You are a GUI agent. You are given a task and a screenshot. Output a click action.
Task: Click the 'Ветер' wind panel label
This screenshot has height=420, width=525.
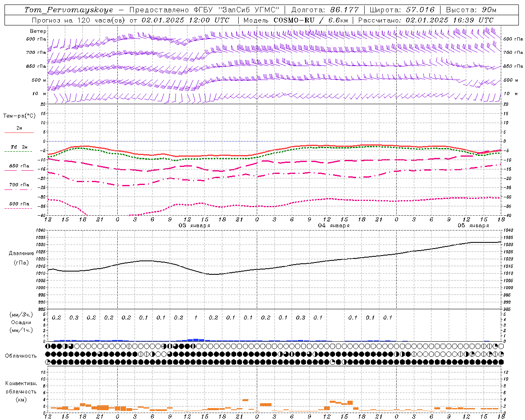(38, 31)
